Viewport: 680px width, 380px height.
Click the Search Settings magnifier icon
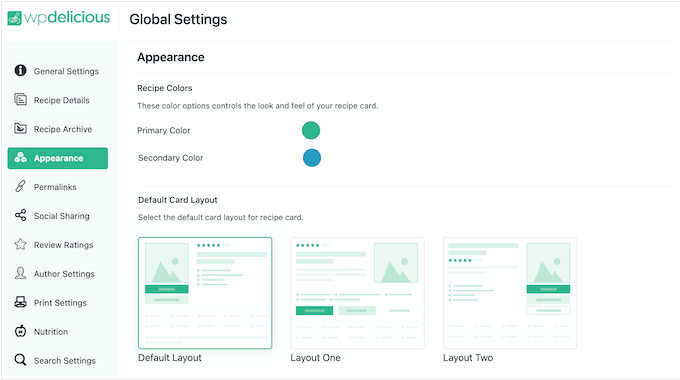click(20, 360)
